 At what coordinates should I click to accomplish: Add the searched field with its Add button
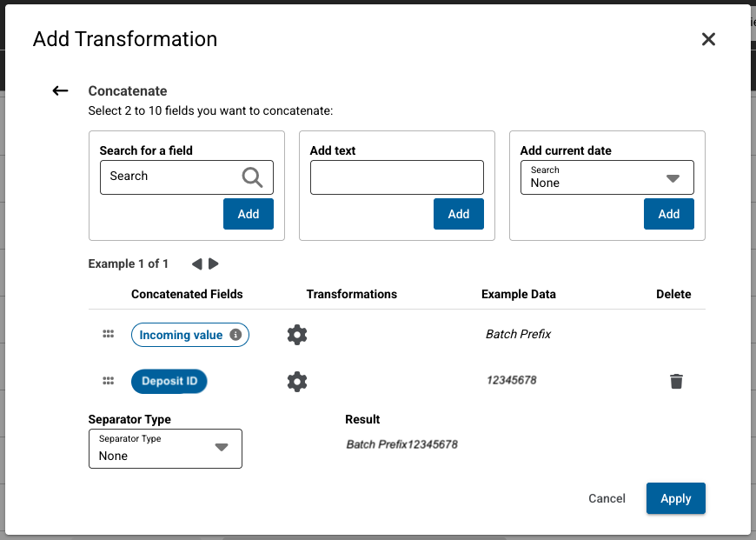249,214
